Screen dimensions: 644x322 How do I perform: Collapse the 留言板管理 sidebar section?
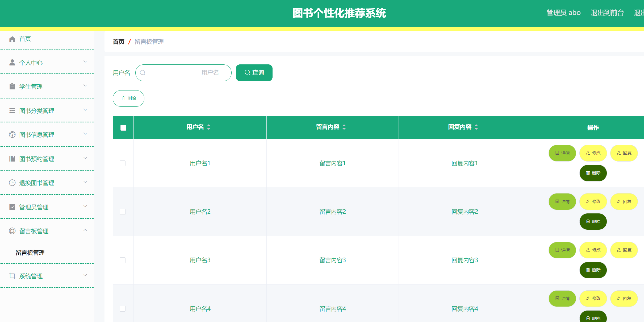(85, 230)
